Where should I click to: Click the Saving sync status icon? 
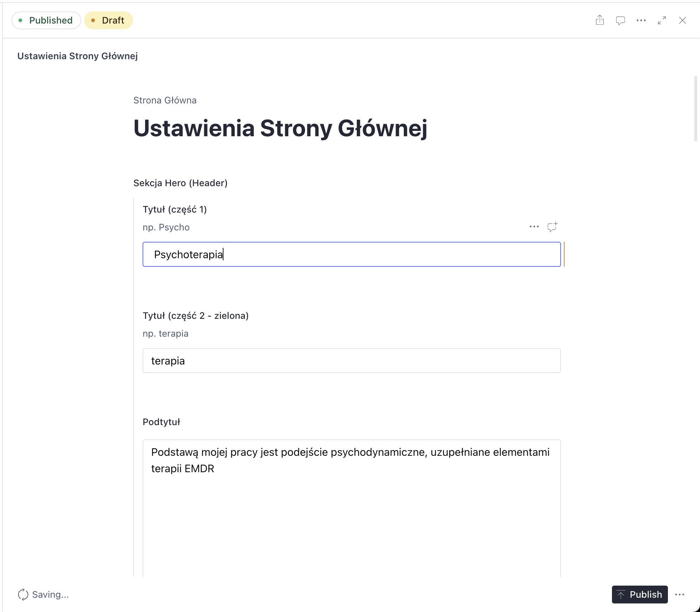23,595
